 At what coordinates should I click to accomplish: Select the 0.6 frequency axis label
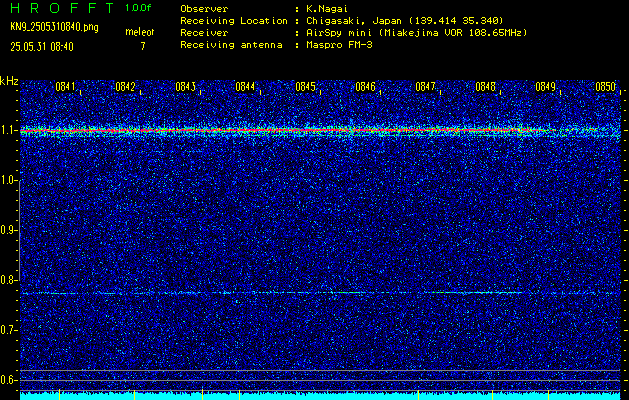point(8,380)
